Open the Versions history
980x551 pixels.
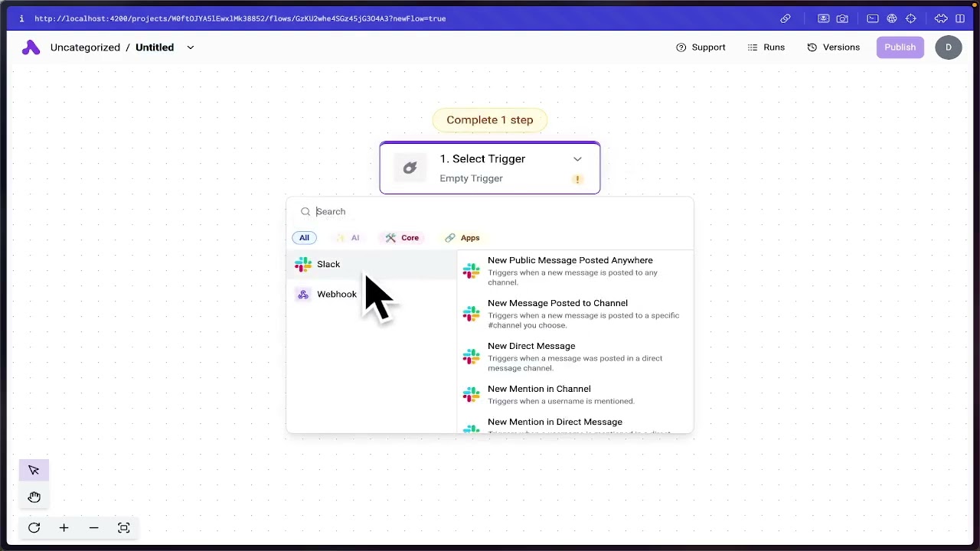(833, 47)
